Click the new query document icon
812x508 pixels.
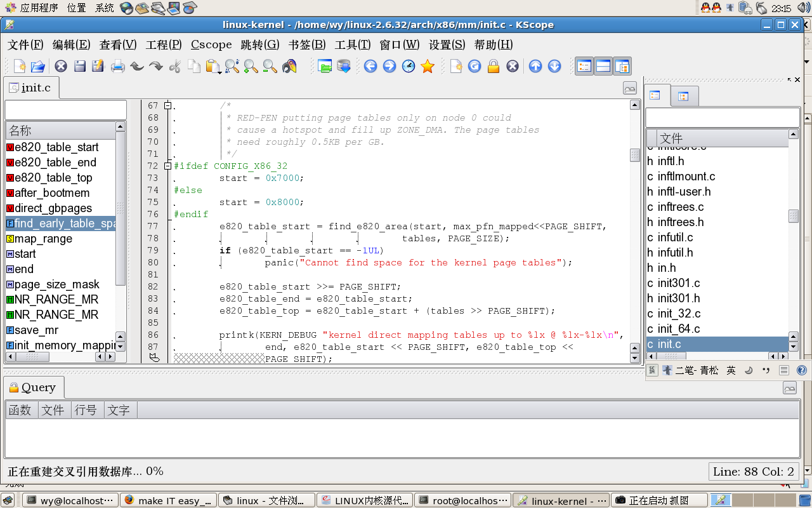coord(455,66)
